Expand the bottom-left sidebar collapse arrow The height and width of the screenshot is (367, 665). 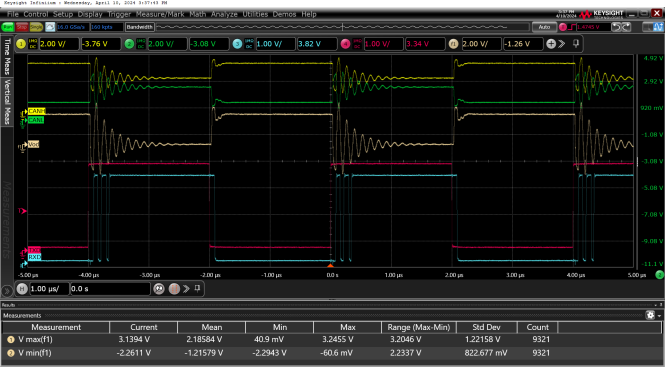6,291
